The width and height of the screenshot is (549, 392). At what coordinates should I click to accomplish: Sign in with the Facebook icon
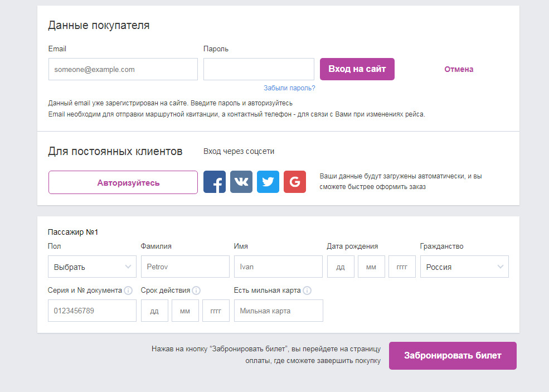pos(214,182)
